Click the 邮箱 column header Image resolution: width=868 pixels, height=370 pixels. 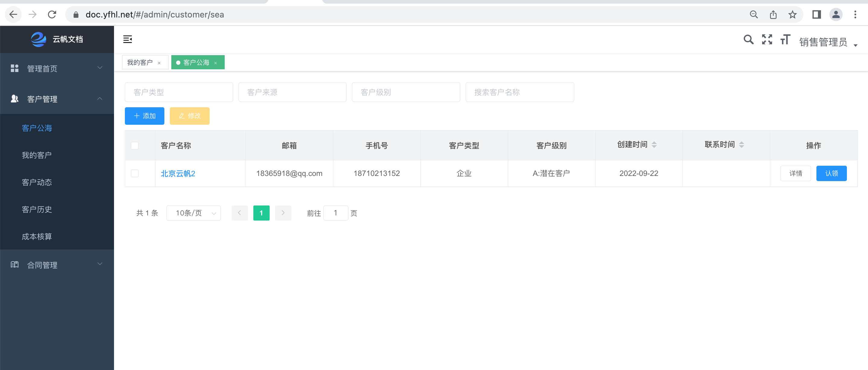(289, 146)
